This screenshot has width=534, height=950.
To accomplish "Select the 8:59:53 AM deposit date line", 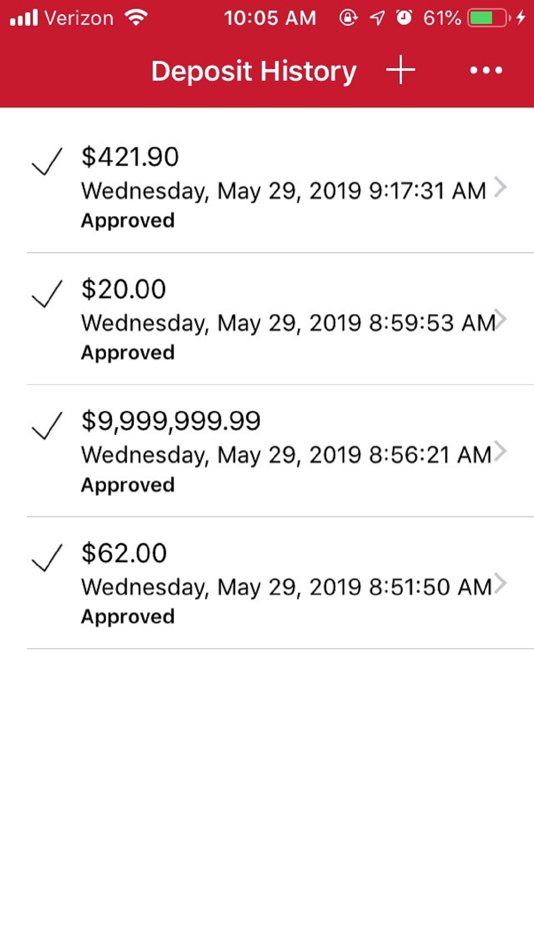I will [x=289, y=323].
